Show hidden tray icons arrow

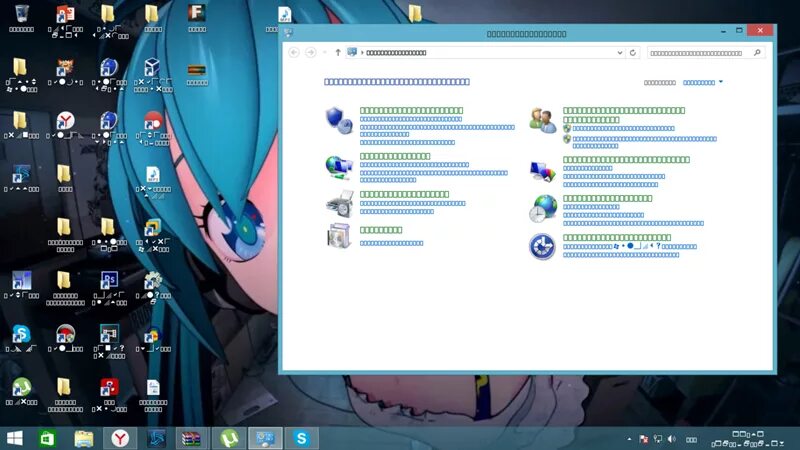coord(629,439)
